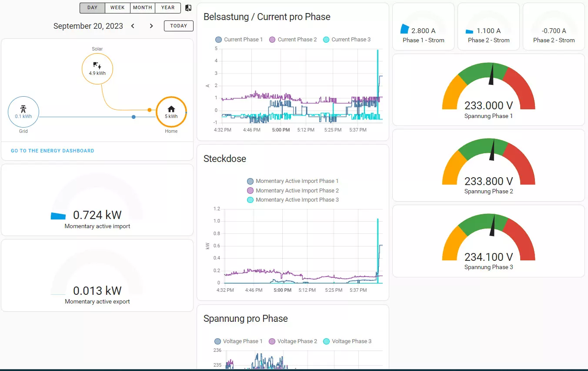Click the compare data icon

188,8
